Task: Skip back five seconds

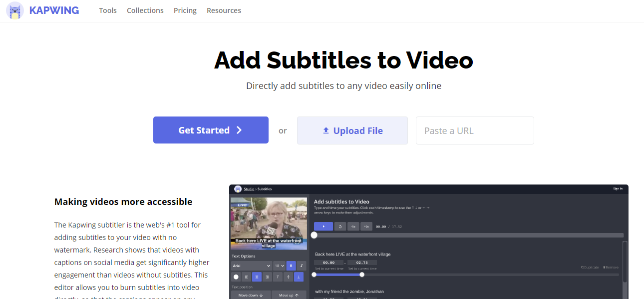Action: 353,226
